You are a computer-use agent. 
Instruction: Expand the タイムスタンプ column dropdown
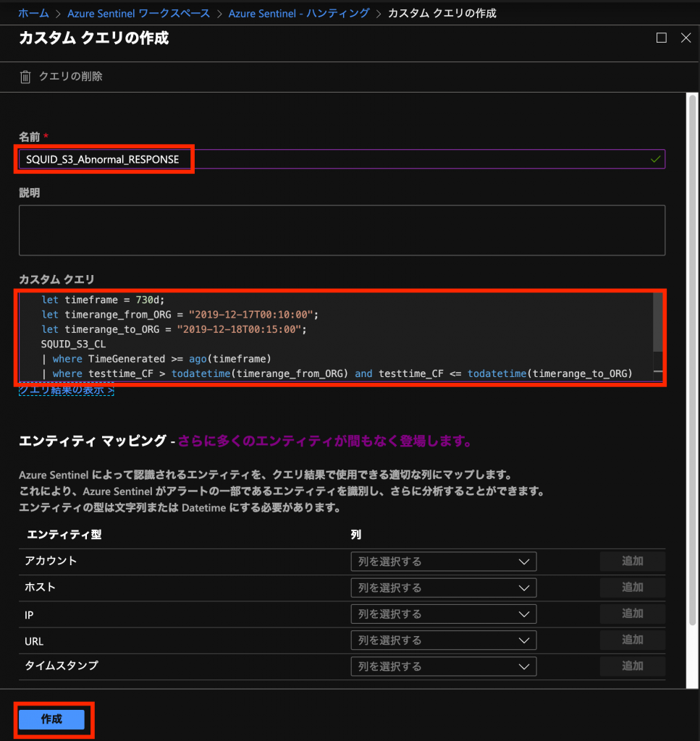443,666
